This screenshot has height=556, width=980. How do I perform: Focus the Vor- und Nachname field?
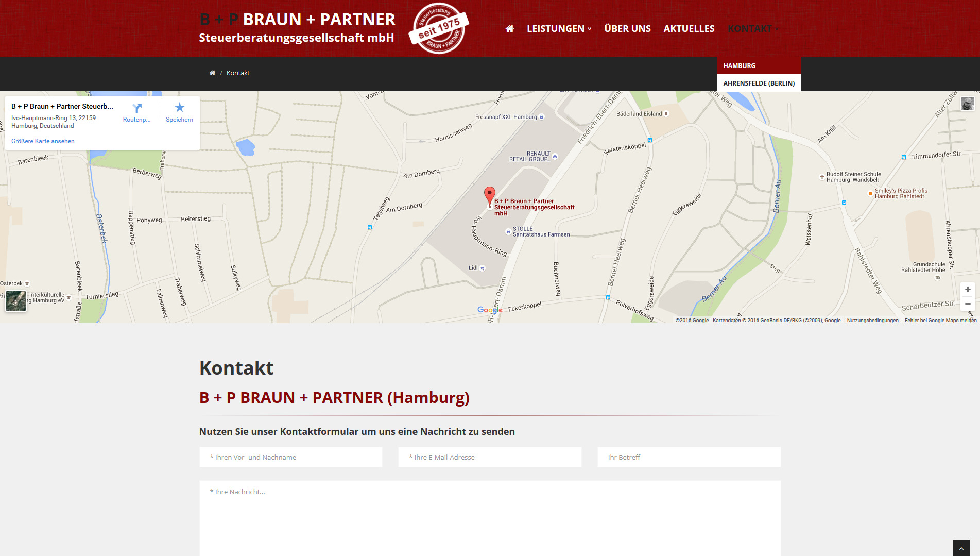pyautogui.click(x=291, y=457)
